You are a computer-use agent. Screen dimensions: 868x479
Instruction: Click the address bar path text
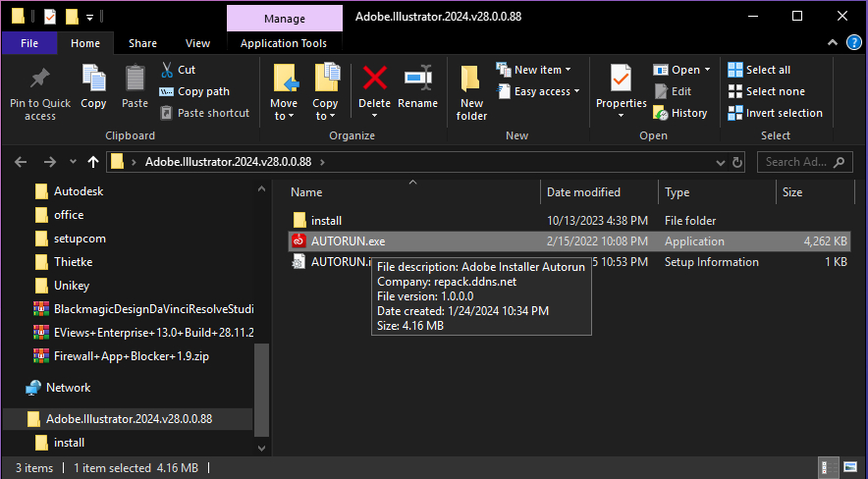tap(228, 162)
